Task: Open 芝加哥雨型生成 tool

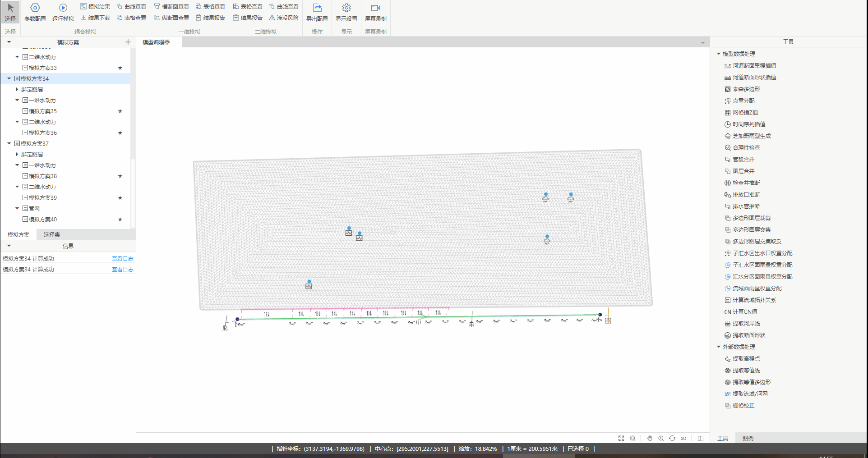Action: pos(748,136)
